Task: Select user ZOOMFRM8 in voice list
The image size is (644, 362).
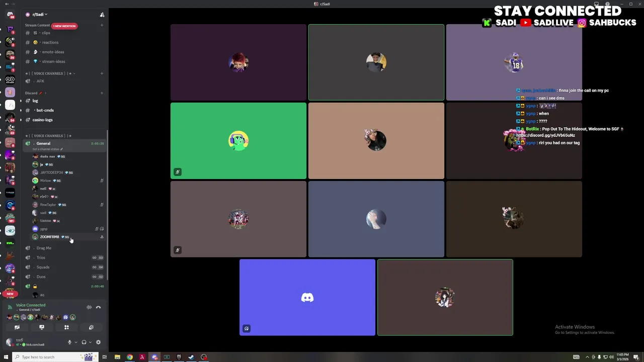Action: tap(68, 237)
